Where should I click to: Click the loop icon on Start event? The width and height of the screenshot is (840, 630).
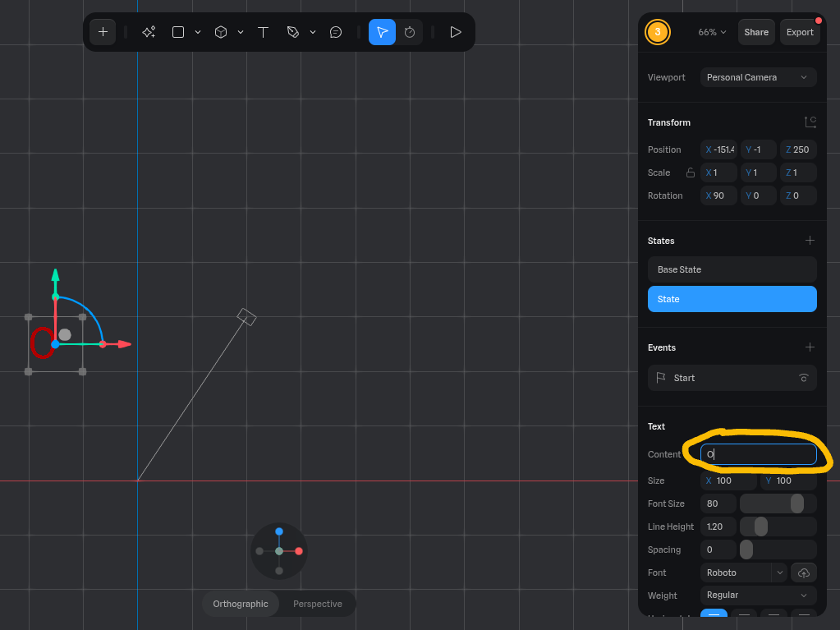coord(804,378)
